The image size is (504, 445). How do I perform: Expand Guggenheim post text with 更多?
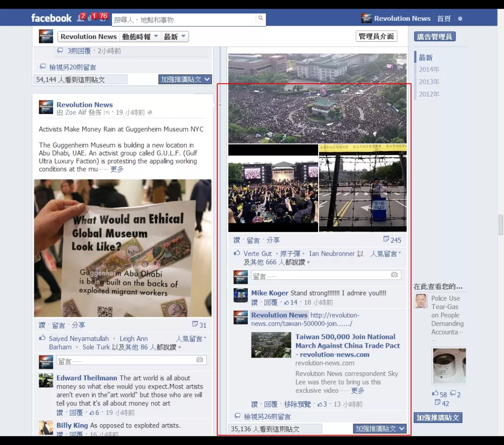[x=117, y=169]
